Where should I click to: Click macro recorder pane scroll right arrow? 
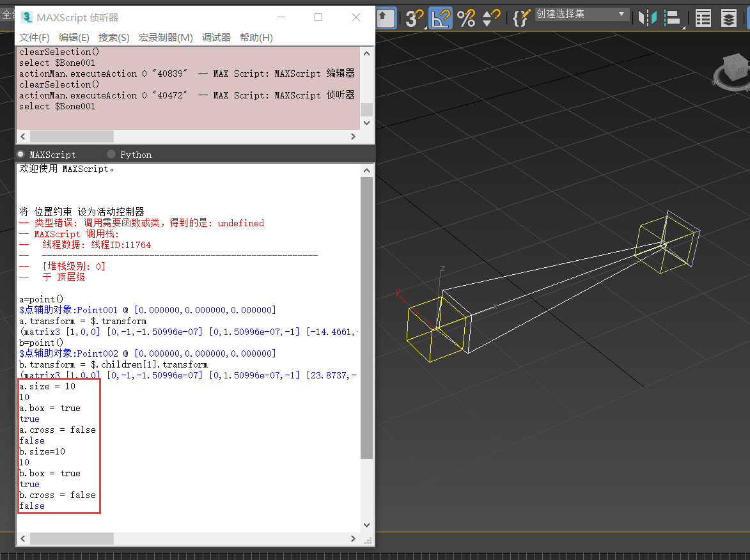[x=353, y=136]
